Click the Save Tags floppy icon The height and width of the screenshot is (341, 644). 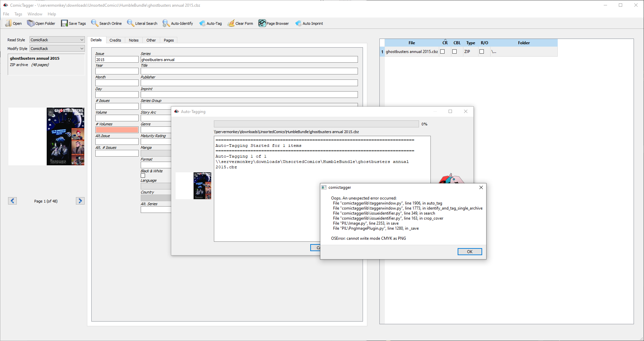(64, 23)
